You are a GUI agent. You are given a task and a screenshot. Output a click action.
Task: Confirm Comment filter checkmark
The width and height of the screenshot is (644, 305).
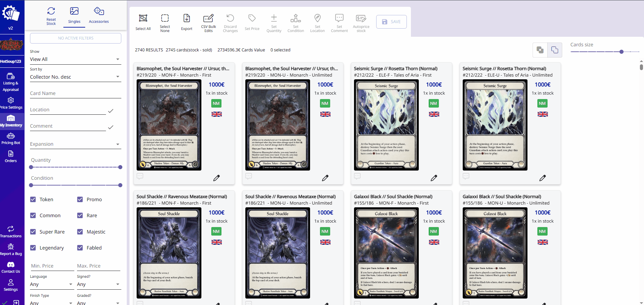click(x=111, y=127)
